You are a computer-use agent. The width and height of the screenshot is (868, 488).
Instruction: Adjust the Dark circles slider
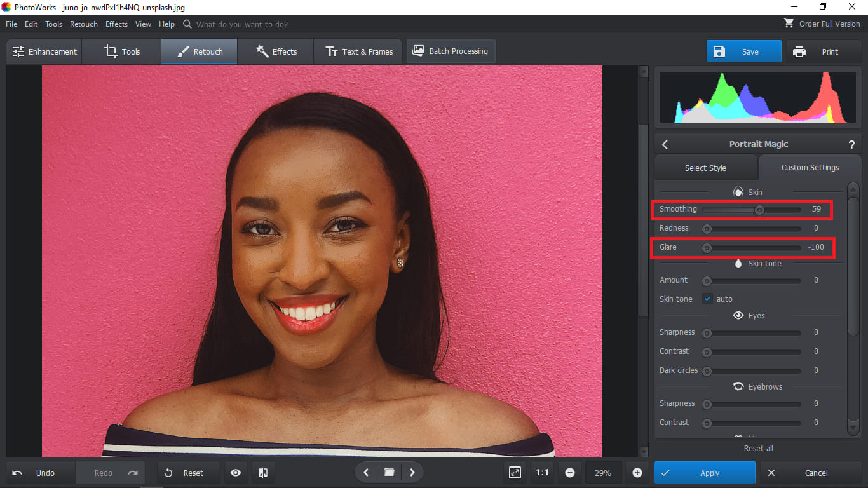(x=752, y=370)
